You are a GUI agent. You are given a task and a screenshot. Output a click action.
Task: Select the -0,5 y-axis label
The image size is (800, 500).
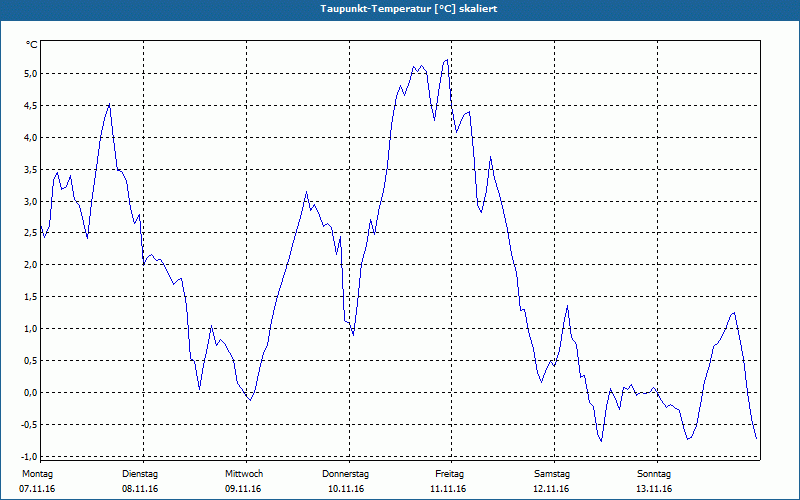coord(29,424)
